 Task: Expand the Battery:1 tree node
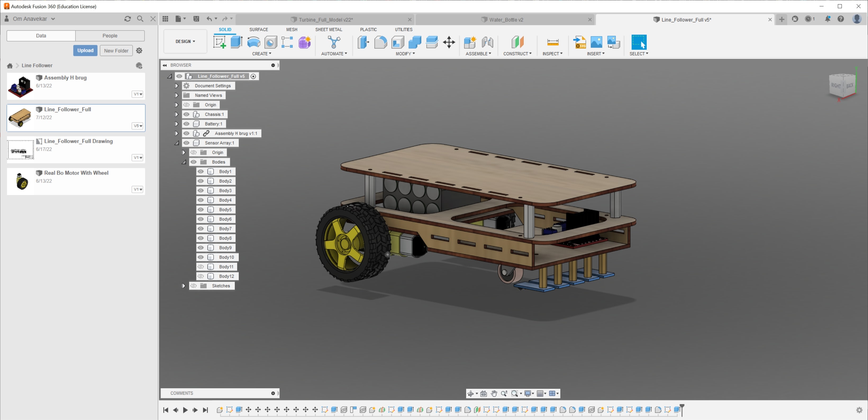click(176, 124)
